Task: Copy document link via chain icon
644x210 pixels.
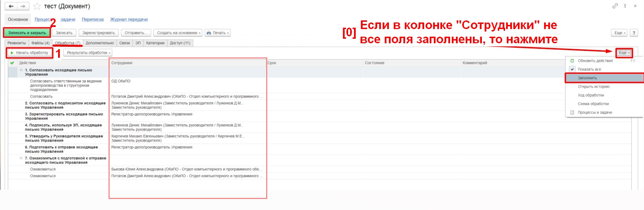Action: pos(615,6)
